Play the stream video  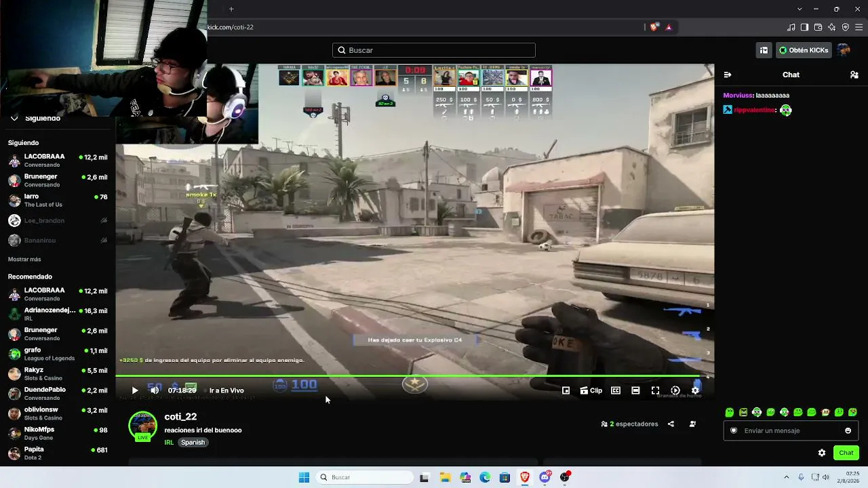tap(134, 390)
